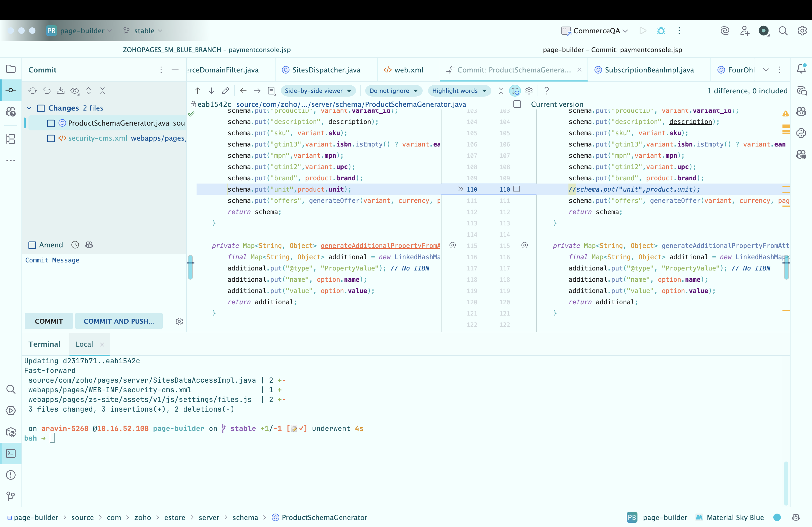
Task: Click the Synchronize scrolling toggle icon
Action: 515,91
